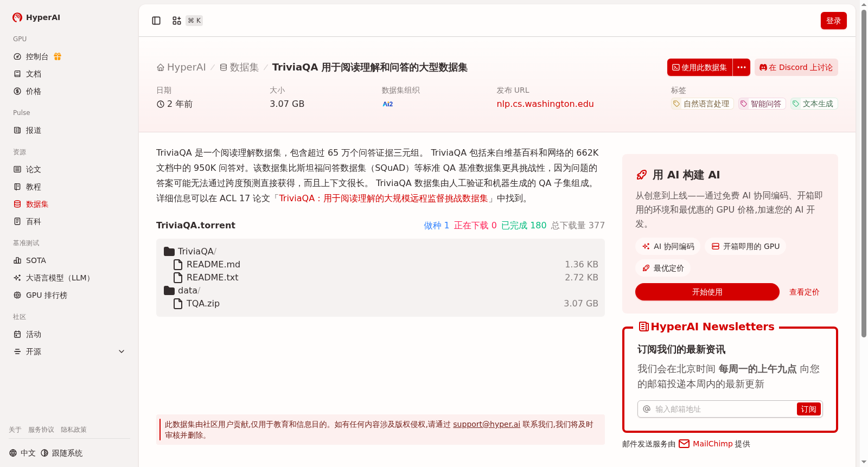
Task: Open 价格 in the sidebar
Action: click(x=27, y=91)
